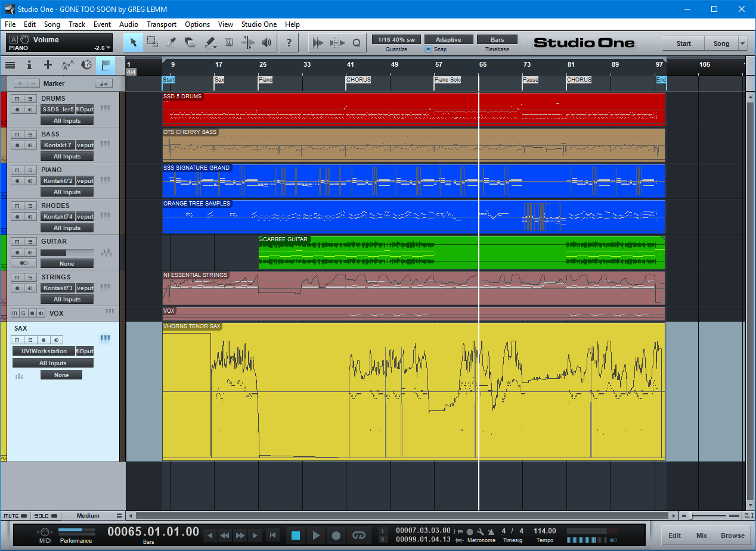Choose the Split tool
The height and width of the screenshot is (551, 756).
click(172, 42)
